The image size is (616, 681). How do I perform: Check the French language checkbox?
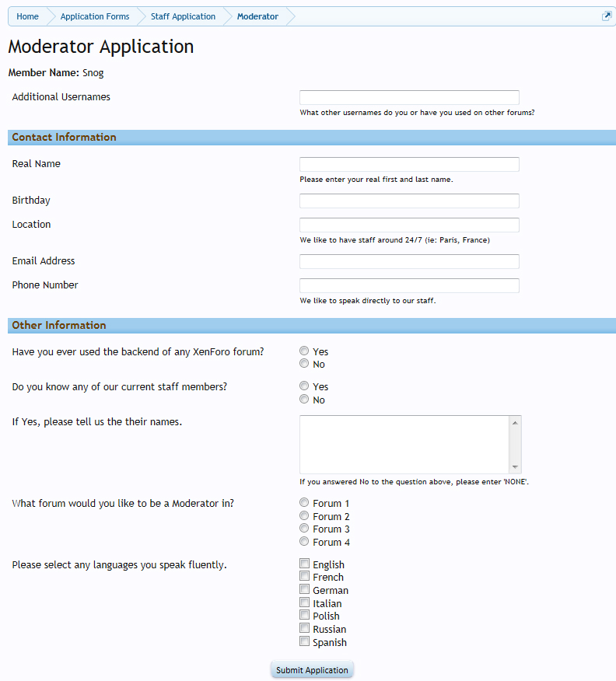pos(304,575)
